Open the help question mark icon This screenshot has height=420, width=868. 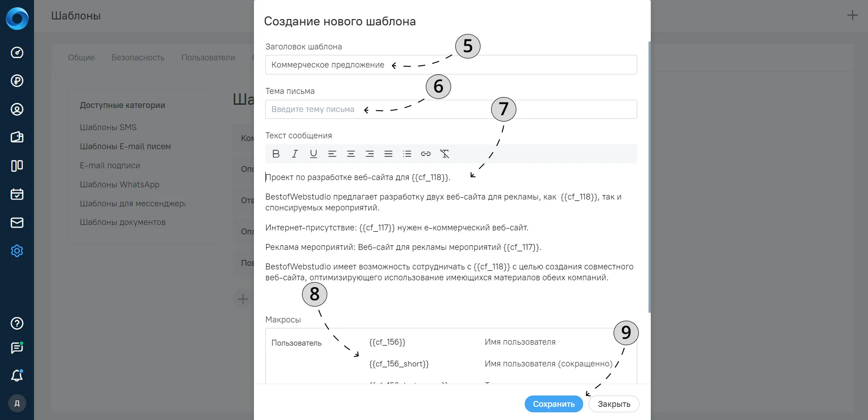[x=17, y=323]
